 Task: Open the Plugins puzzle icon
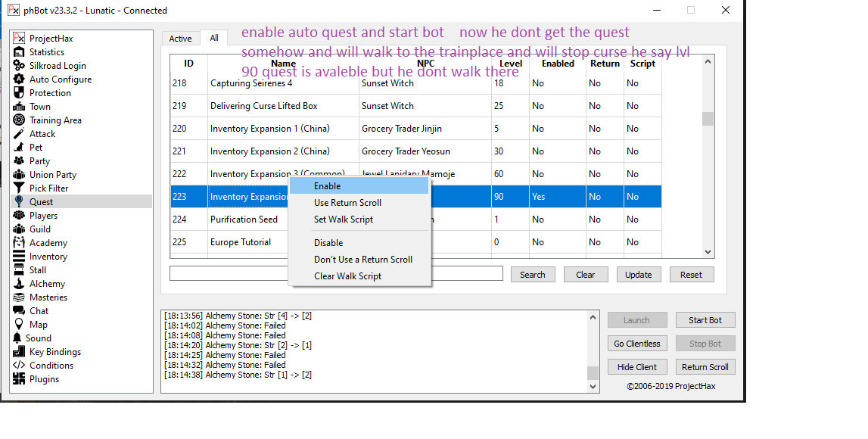(20, 379)
